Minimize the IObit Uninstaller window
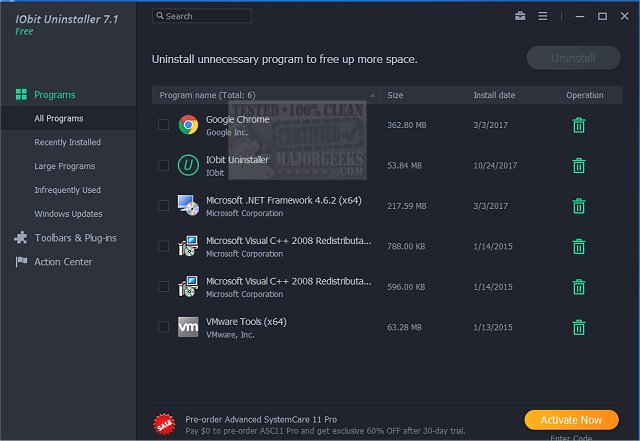 pyautogui.click(x=580, y=16)
